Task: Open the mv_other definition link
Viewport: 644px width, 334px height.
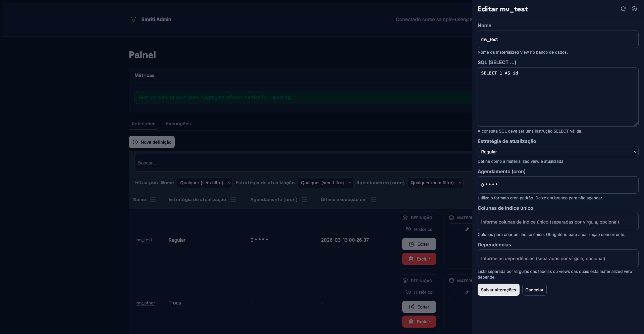Action: tap(146, 303)
